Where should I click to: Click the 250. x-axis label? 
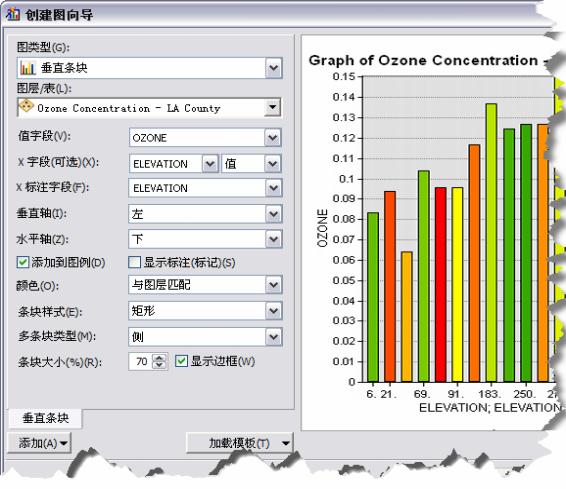coord(524,394)
